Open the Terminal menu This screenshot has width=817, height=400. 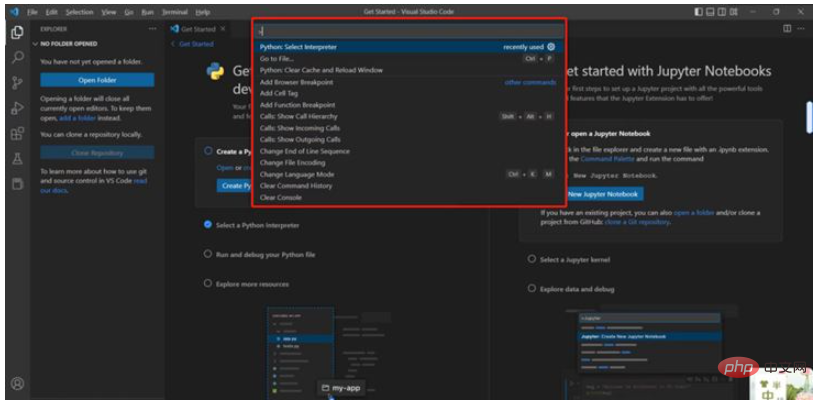pyautogui.click(x=175, y=12)
